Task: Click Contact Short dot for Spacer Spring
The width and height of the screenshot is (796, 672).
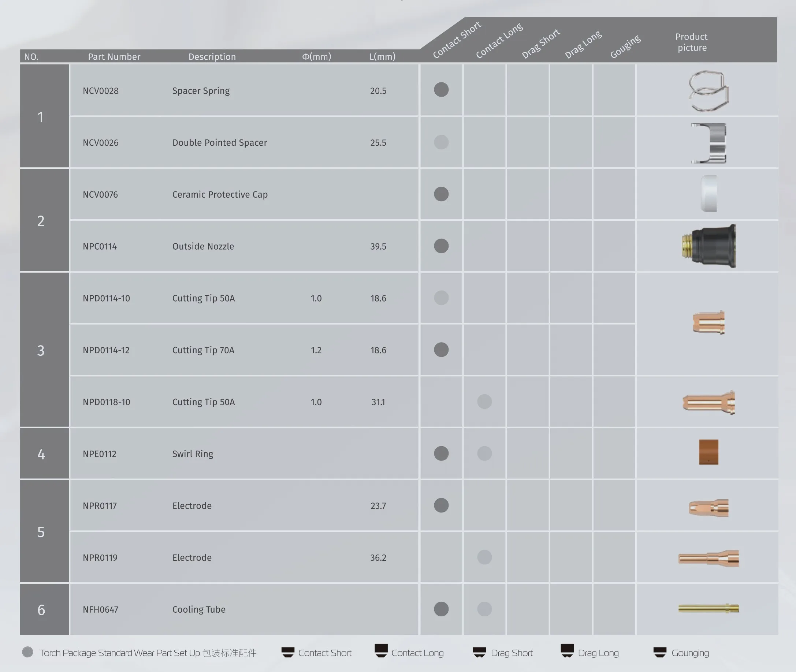Action: (x=441, y=90)
